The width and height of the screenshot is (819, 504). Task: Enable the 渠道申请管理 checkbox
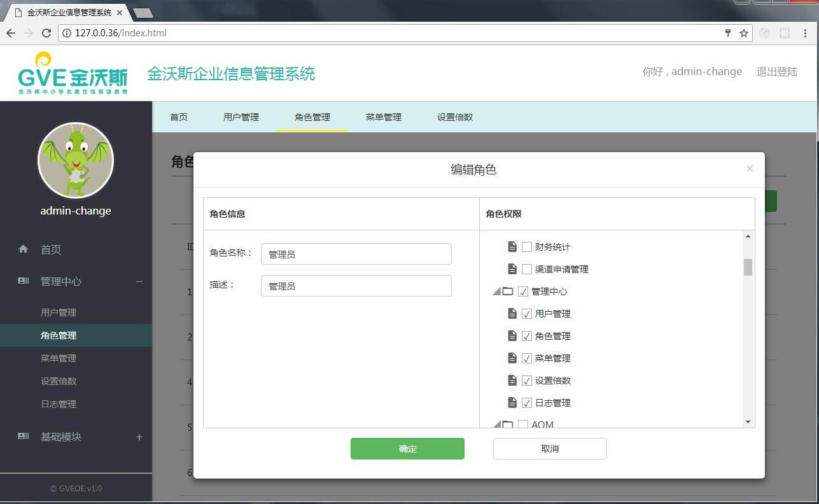pyautogui.click(x=527, y=269)
